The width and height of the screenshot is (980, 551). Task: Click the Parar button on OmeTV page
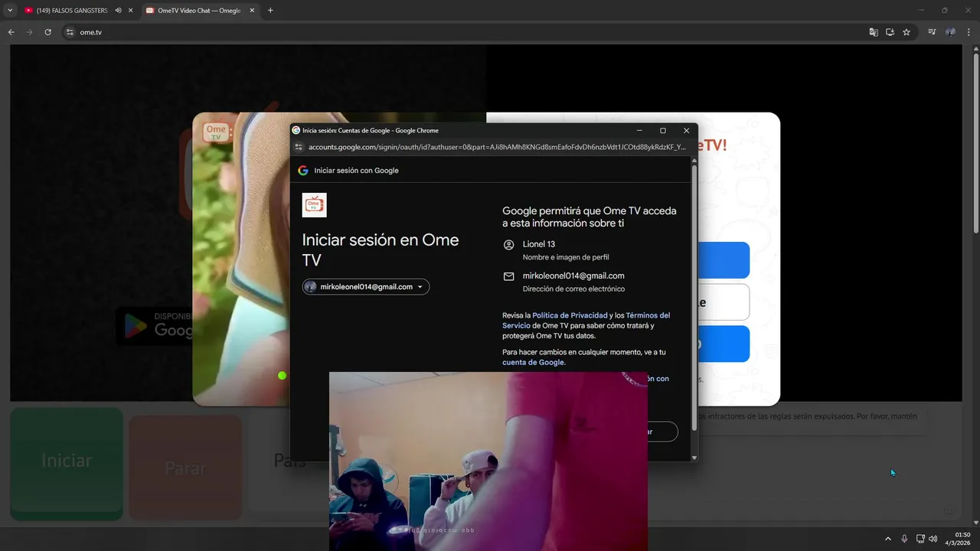tap(185, 468)
